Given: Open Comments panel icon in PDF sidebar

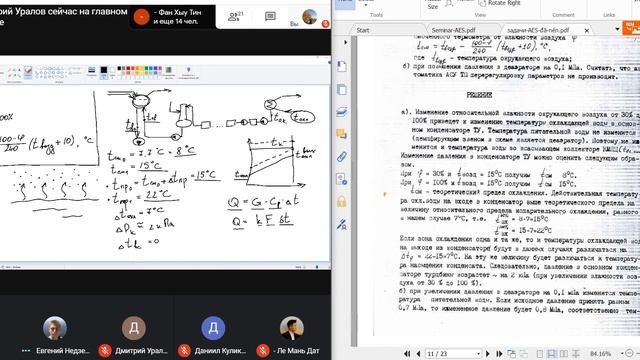Looking at the screenshot, I should pyautogui.click(x=342, y=134).
